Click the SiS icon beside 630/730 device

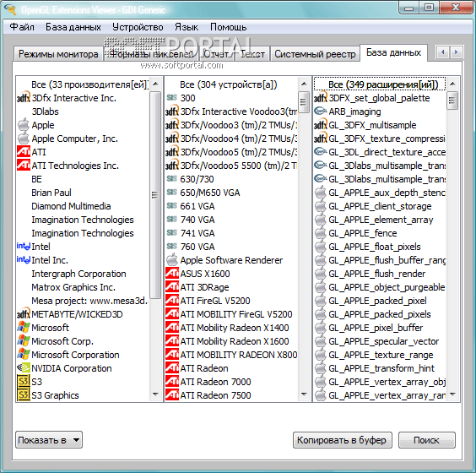tap(172, 179)
